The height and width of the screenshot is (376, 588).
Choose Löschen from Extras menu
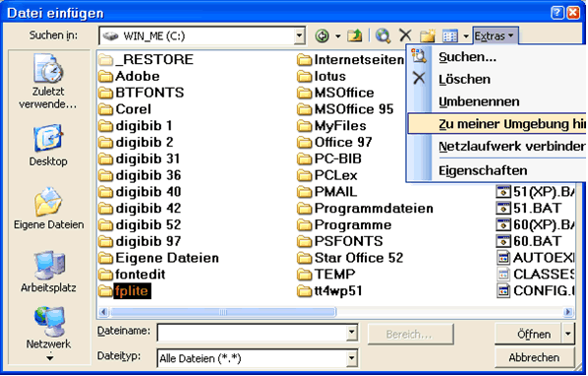498,79
